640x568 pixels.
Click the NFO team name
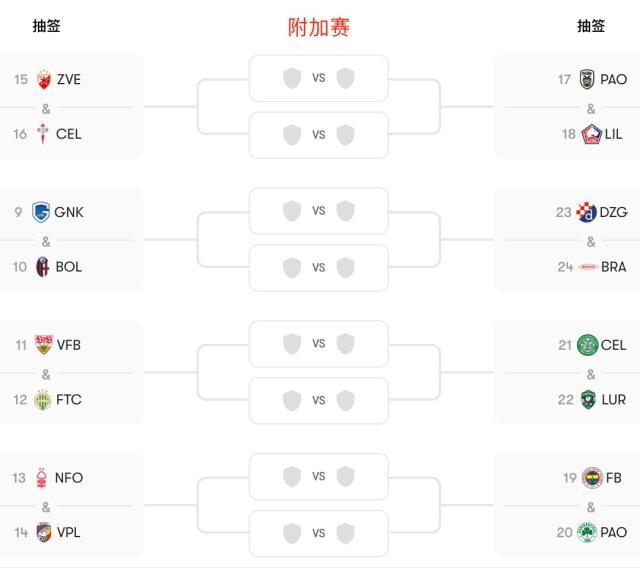(x=69, y=478)
